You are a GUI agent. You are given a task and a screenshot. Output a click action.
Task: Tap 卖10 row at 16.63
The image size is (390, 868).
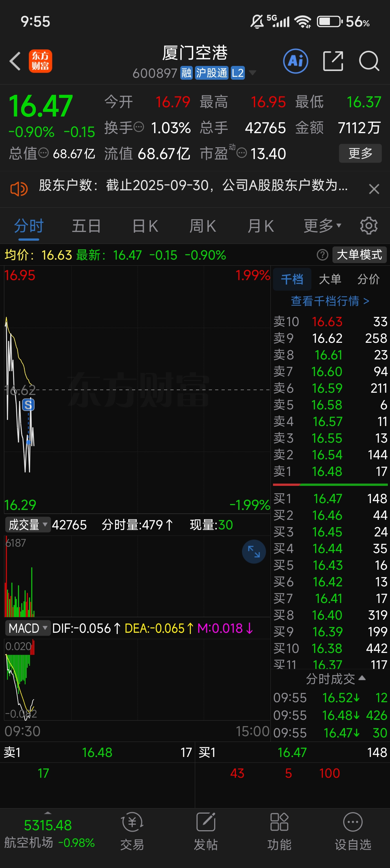click(330, 322)
